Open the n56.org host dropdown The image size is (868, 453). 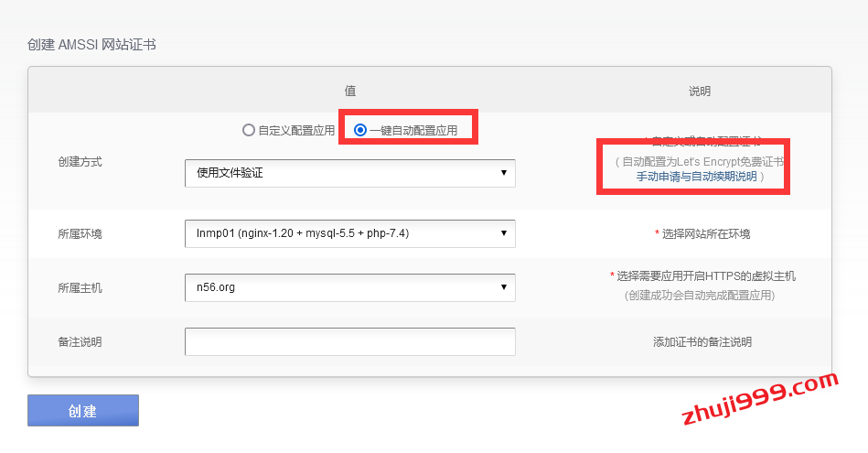(349, 287)
